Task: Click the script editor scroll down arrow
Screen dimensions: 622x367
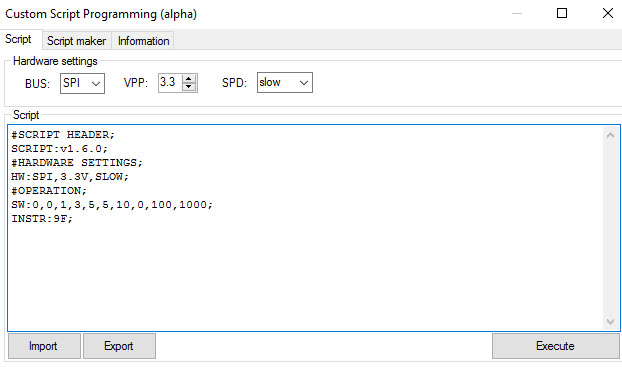Action: pyautogui.click(x=610, y=321)
